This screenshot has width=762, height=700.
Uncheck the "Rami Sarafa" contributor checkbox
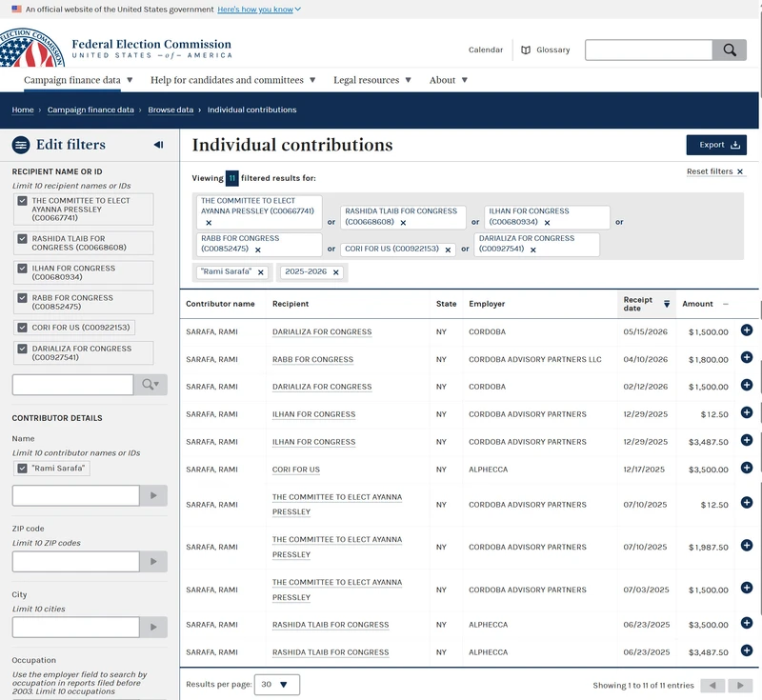pyautogui.click(x=22, y=469)
